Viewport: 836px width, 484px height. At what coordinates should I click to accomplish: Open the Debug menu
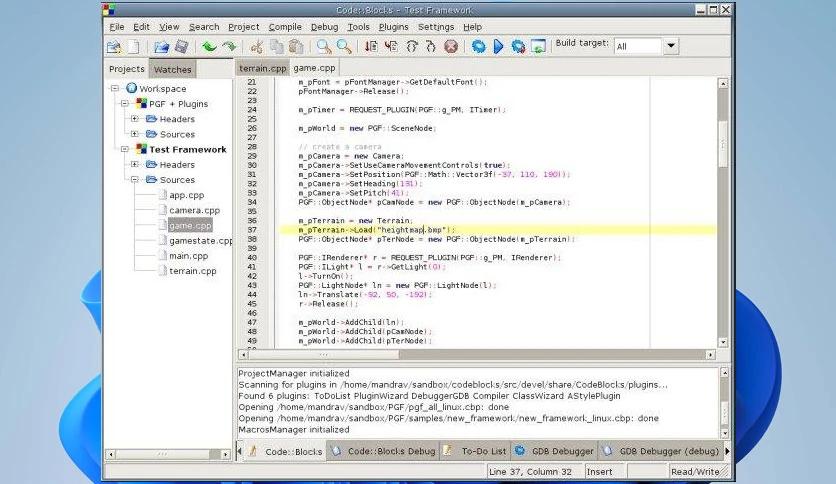click(x=324, y=27)
